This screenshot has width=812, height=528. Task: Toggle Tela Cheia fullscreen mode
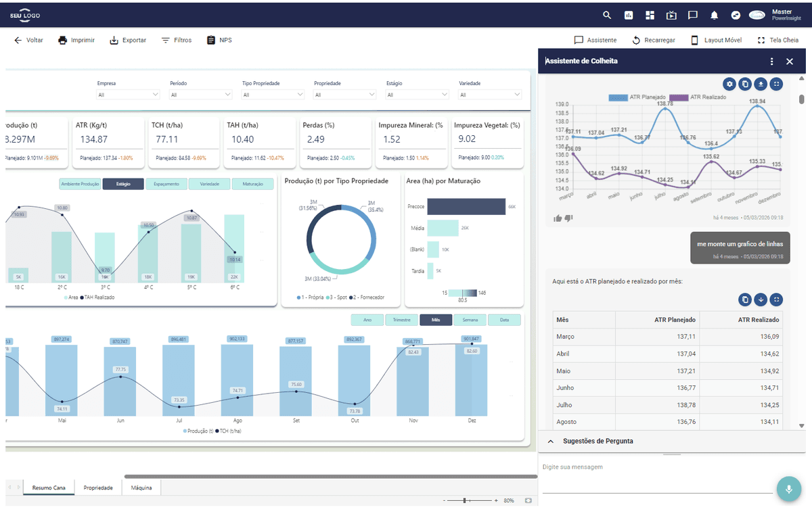pos(778,40)
